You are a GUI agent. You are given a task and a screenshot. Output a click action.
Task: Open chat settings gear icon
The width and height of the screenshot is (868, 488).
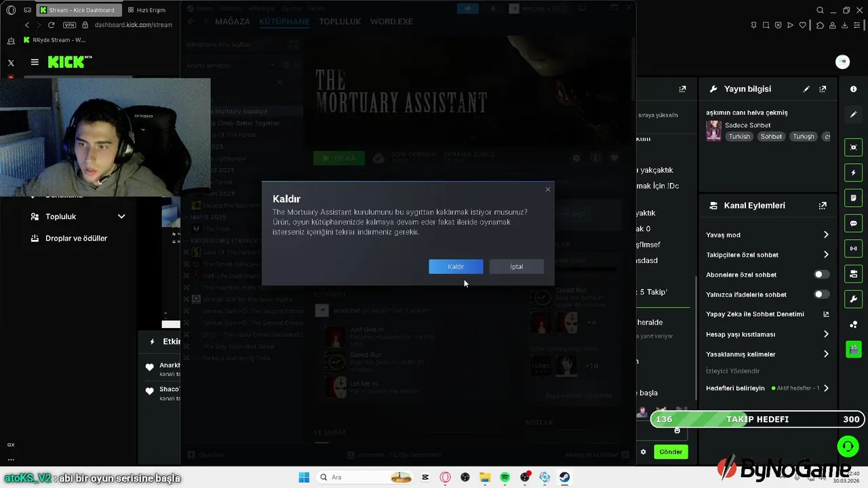tap(644, 451)
